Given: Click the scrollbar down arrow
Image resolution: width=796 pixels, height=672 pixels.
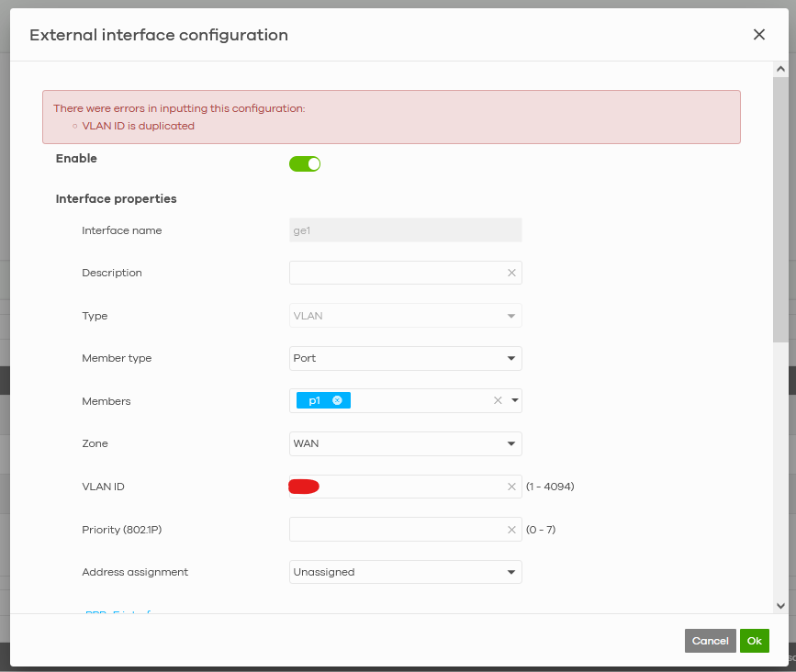Looking at the screenshot, I should [780, 605].
